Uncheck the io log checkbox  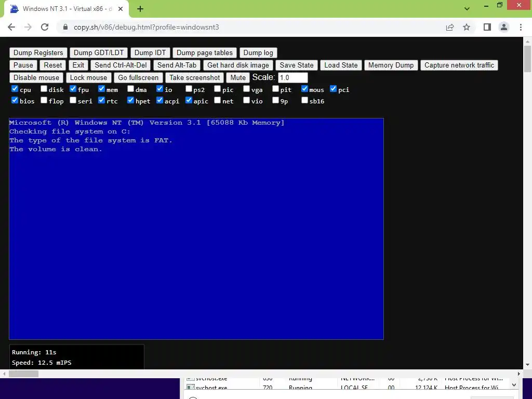point(160,89)
